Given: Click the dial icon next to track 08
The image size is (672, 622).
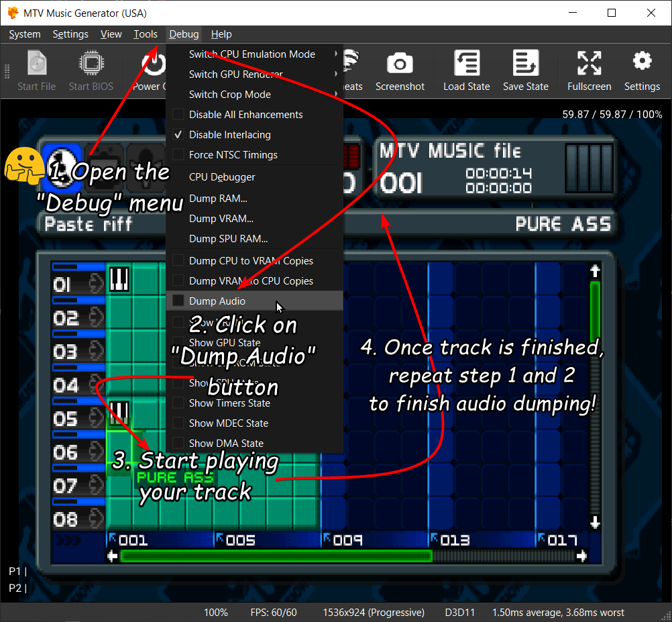Looking at the screenshot, I should coord(96,519).
